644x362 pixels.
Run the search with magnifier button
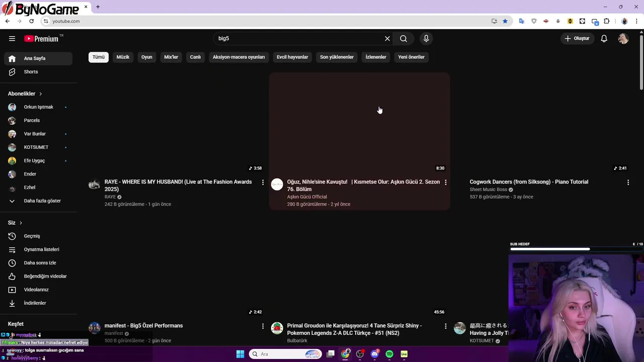pyautogui.click(x=404, y=39)
